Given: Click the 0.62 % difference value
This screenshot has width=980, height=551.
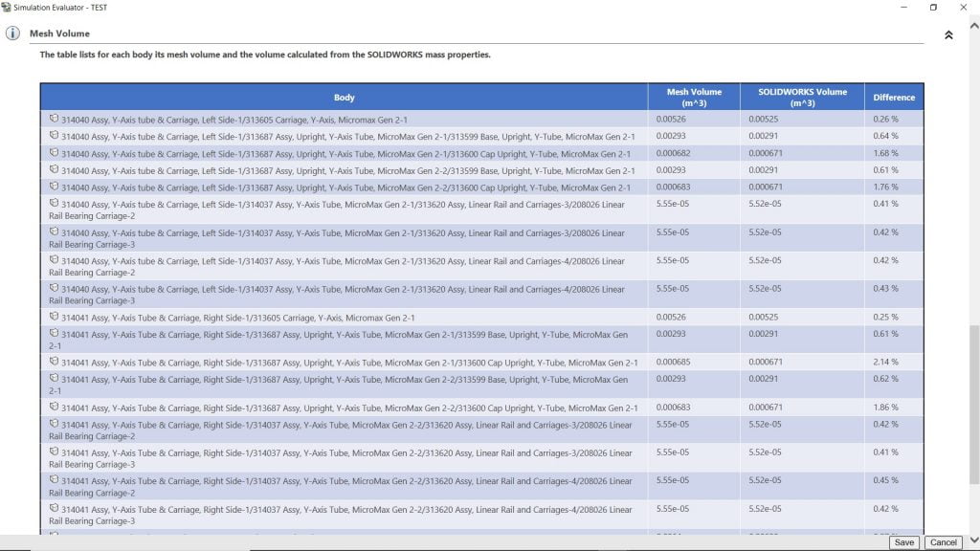Looking at the screenshot, I should pyautogui.click(x=885, y=379).
